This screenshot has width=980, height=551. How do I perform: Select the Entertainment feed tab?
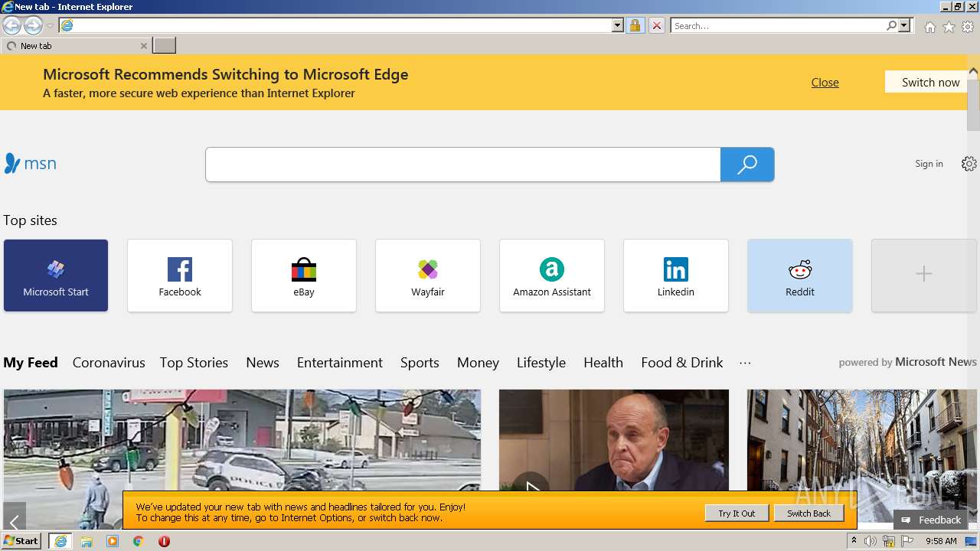click(340, 363)
